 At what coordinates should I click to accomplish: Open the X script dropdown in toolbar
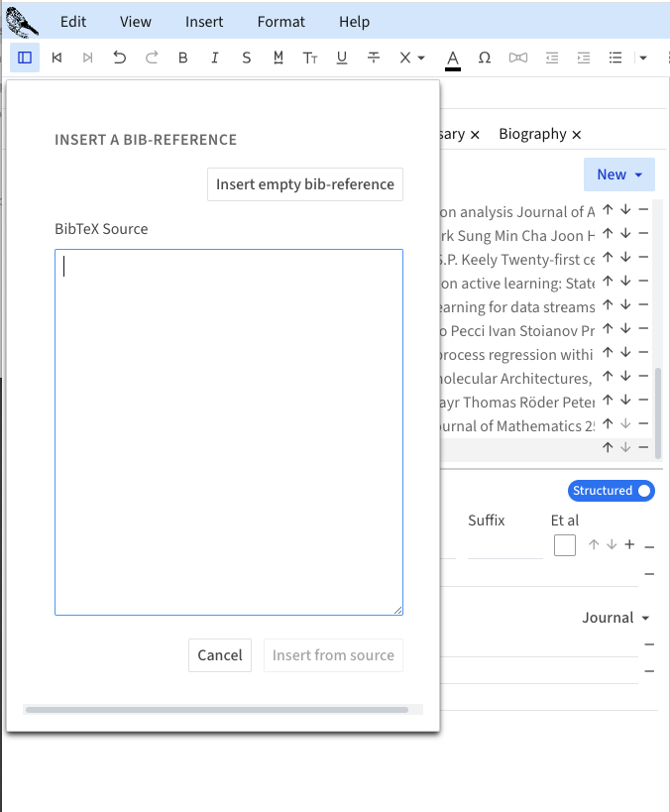click(412, 58)
